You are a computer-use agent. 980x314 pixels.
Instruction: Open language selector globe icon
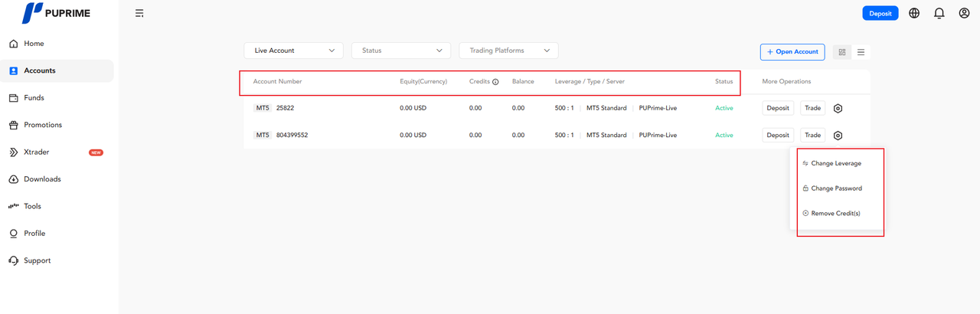914,13
